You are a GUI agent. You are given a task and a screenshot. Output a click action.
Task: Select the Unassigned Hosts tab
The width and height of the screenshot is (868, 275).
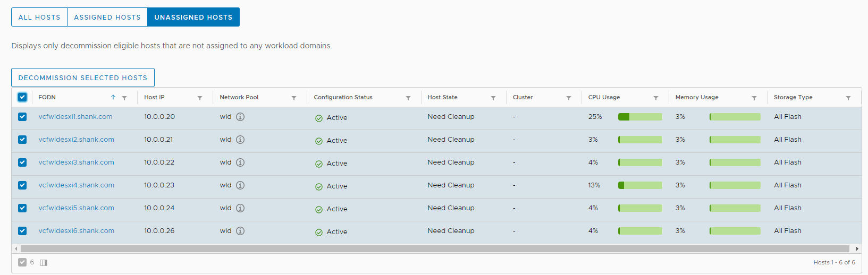click(x=193, y=17)
